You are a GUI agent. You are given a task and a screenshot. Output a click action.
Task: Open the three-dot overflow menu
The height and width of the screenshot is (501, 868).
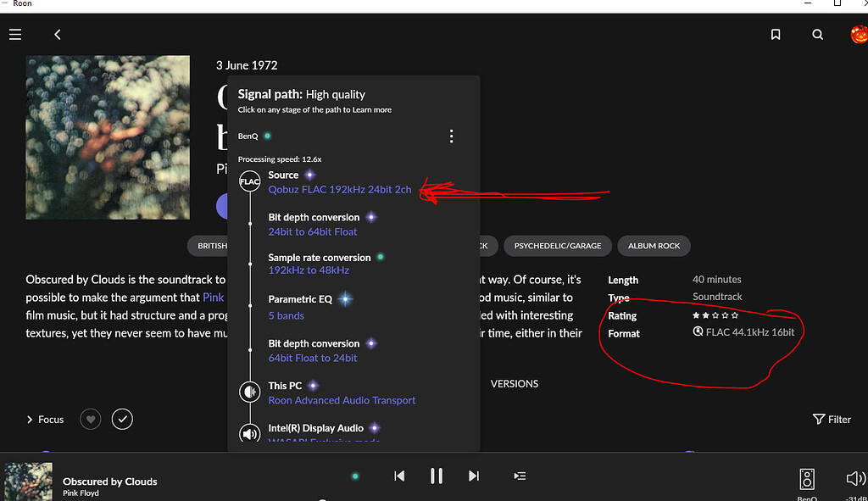pos(451,136)
